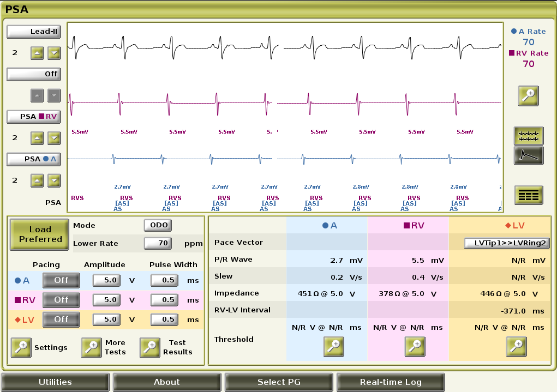Select the single-waveform view icon
Image resolution: width=557 pixels, height=392 pixels.
point(528,155)
